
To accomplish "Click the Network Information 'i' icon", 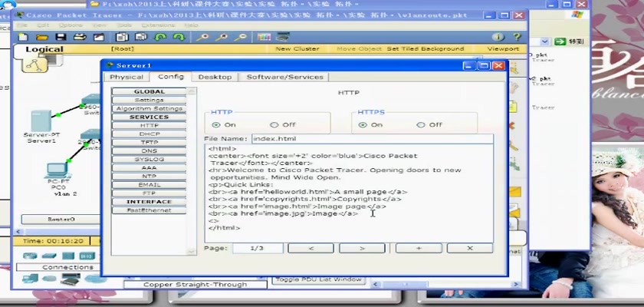I will (x=498, y=37).
